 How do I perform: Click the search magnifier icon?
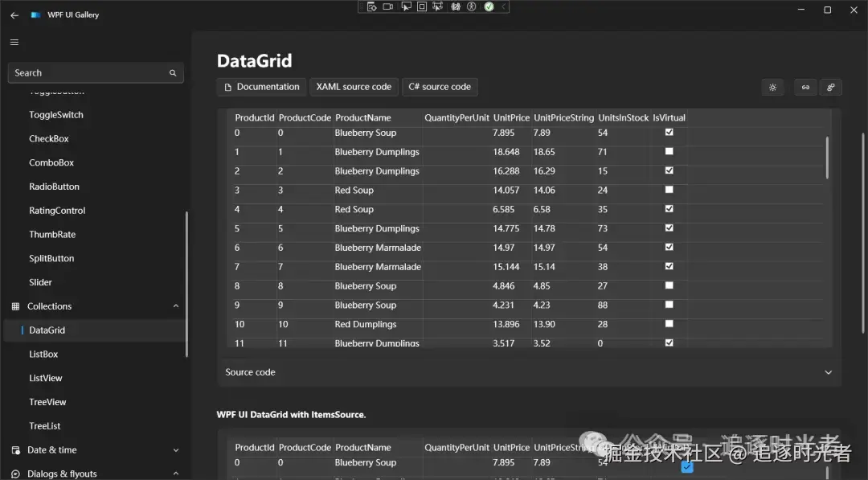pyautogui.click(x=173, y=73)
